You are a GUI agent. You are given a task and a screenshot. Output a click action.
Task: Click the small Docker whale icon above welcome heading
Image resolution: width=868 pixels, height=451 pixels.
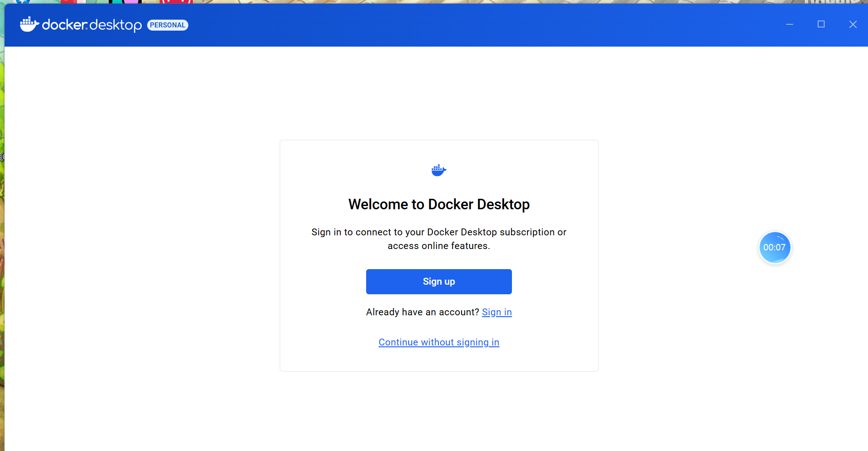click(x=439, y=170)
